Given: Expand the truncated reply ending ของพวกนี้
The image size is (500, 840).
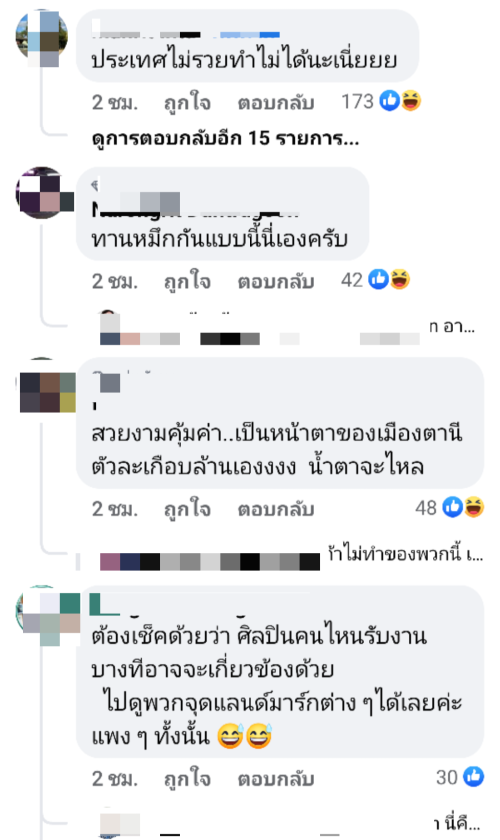Looking at the screenshot, I should (x=405, y=554).
